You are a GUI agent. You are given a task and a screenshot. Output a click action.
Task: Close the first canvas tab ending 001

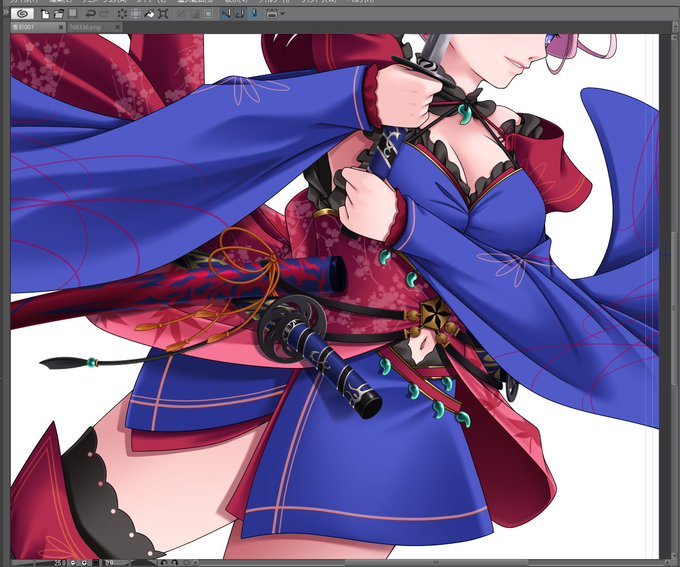click(61, 27)
